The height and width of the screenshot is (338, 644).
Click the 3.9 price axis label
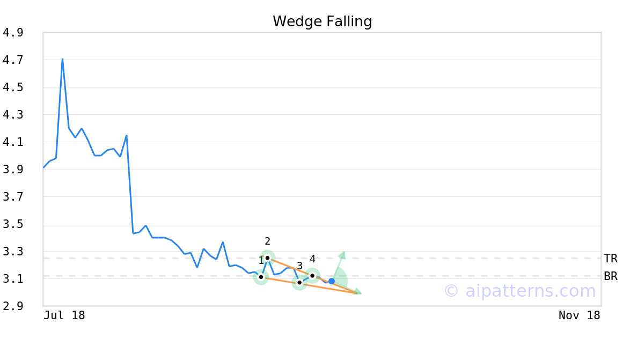click(x=13, y=170)
